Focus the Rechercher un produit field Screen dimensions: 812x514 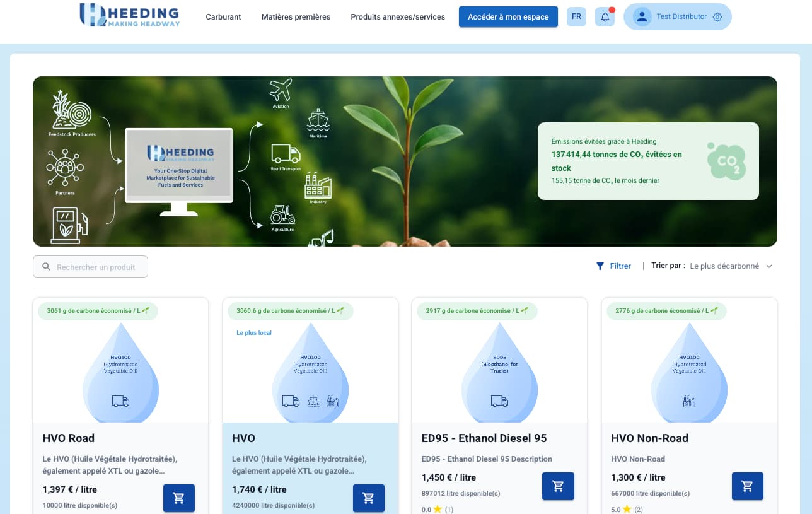point(90,267)
